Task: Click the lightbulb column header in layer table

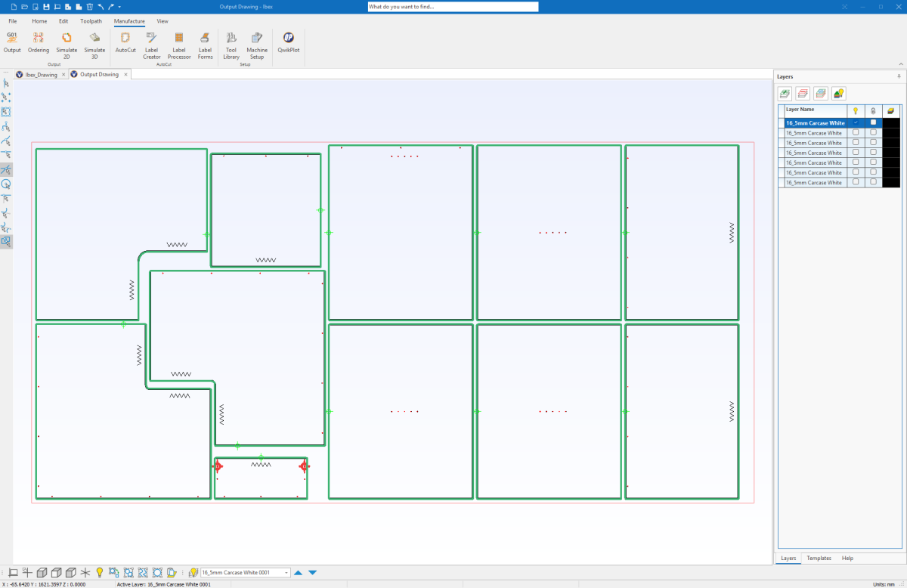Action: point(856,110)
